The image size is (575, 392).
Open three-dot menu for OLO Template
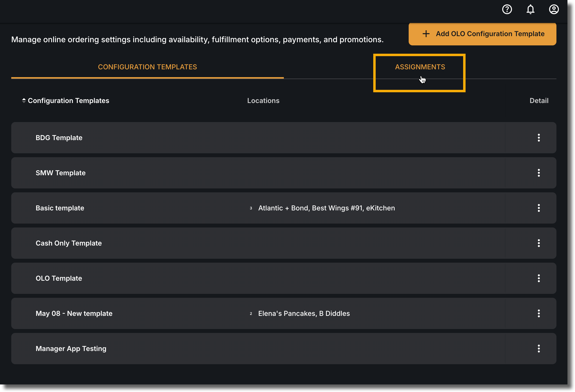(539, 278)
